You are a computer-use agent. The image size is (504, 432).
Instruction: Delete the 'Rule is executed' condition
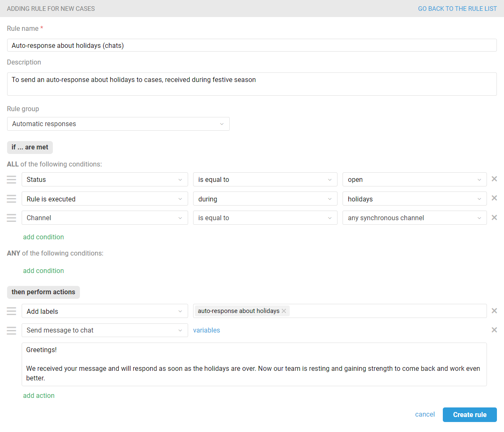tap(494, 198)
